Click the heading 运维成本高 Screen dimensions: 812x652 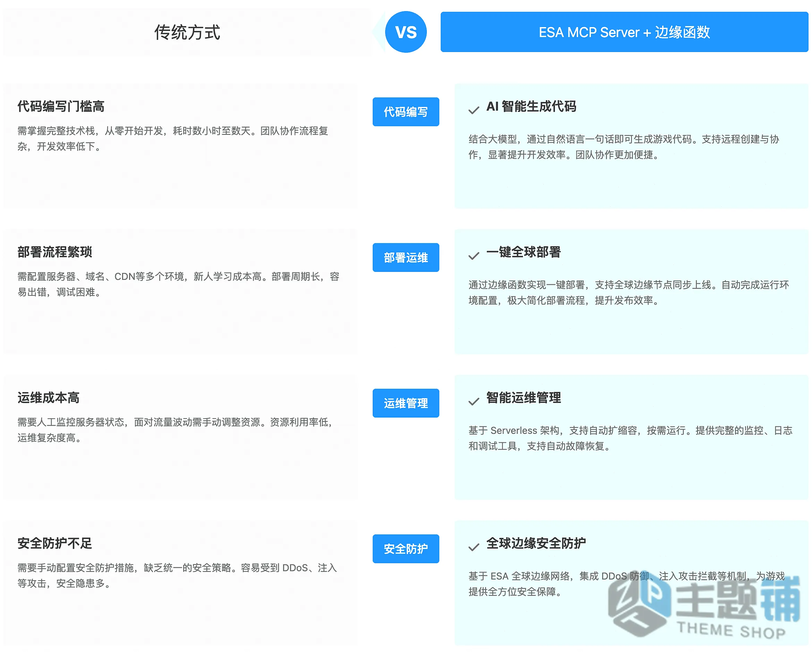(x=49, y=397)
